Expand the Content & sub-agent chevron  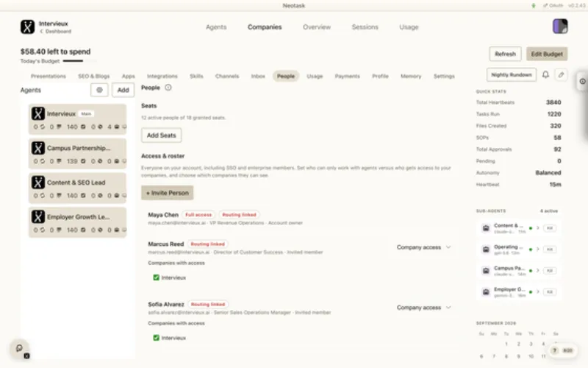click(x=538, y=228)
